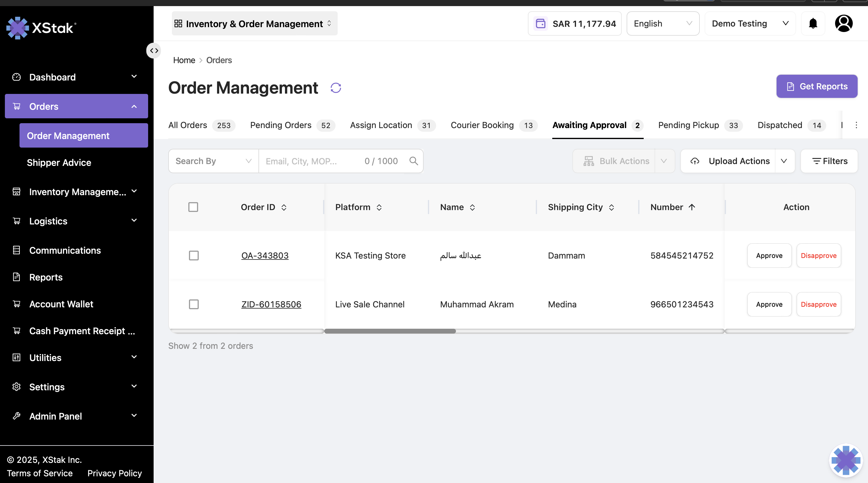The height and width of the screenshot is (483, 868).
Task: Open the user profile avatar
Action: point(843,23)
